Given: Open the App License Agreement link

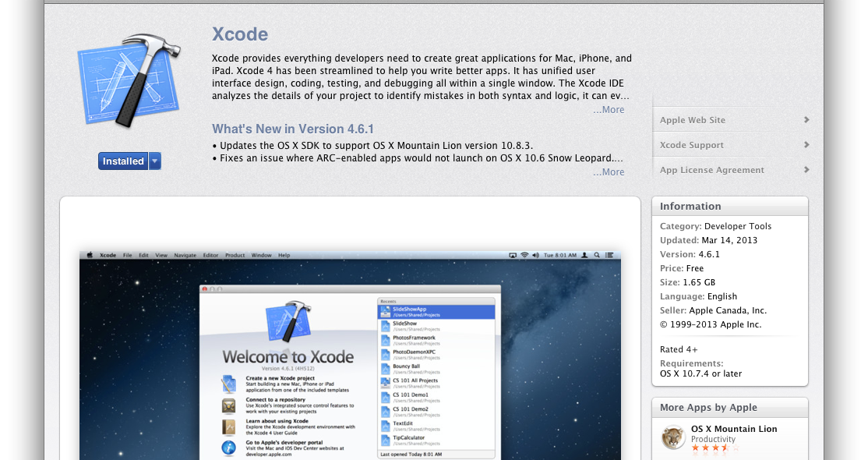Looking at the screenshot, I should point(712,170).
